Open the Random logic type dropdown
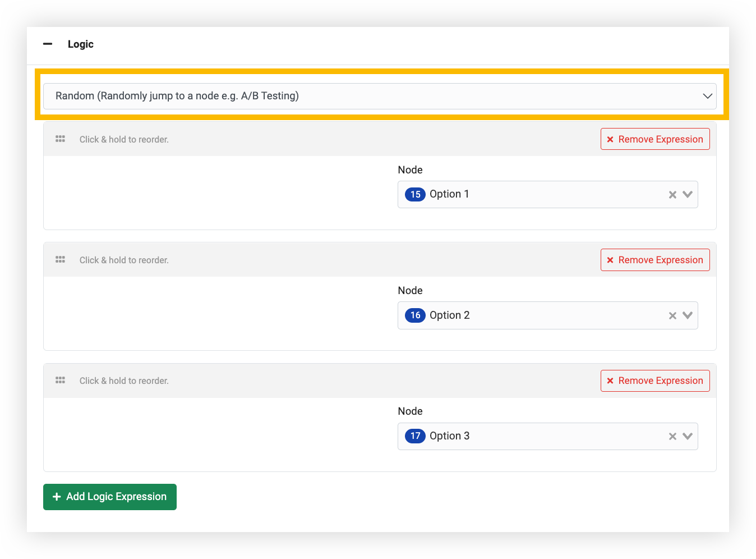This screenshot has width=756, height=559. pyautogui.click(x=379, y=96)
